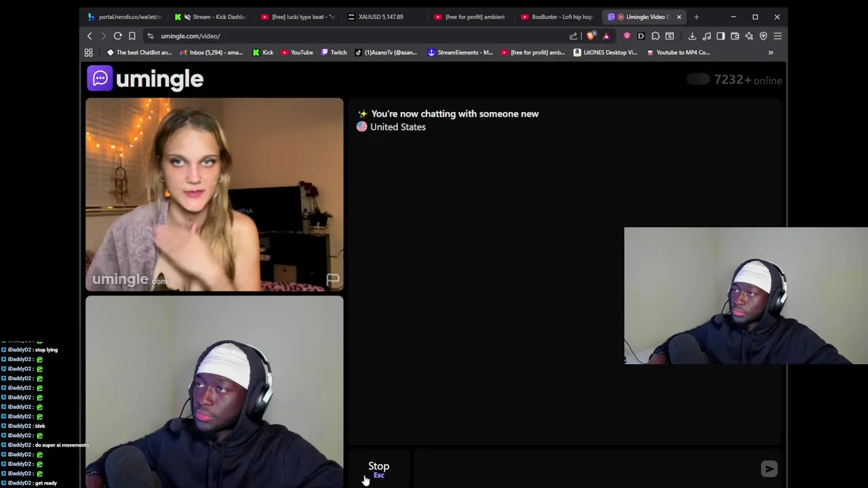Click the 7232+ online counter
The width and height of the screenshot is (868, 488).
click(x=747, y=80)
